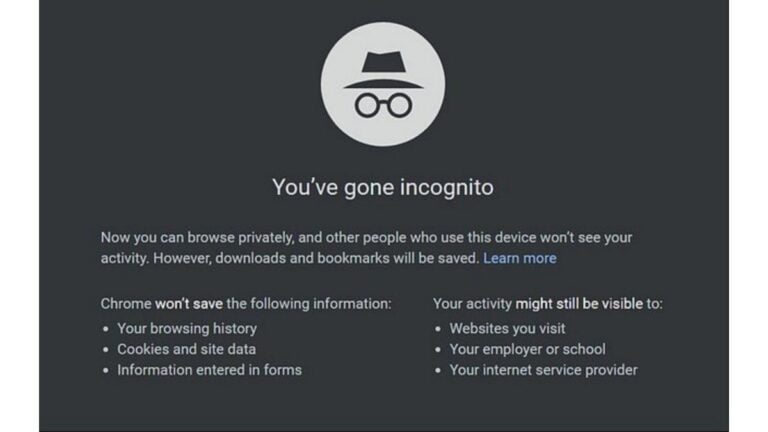The image size is (768, 432).
Task: Click the "Your browsing history" list item
Action: pos(187,328)
